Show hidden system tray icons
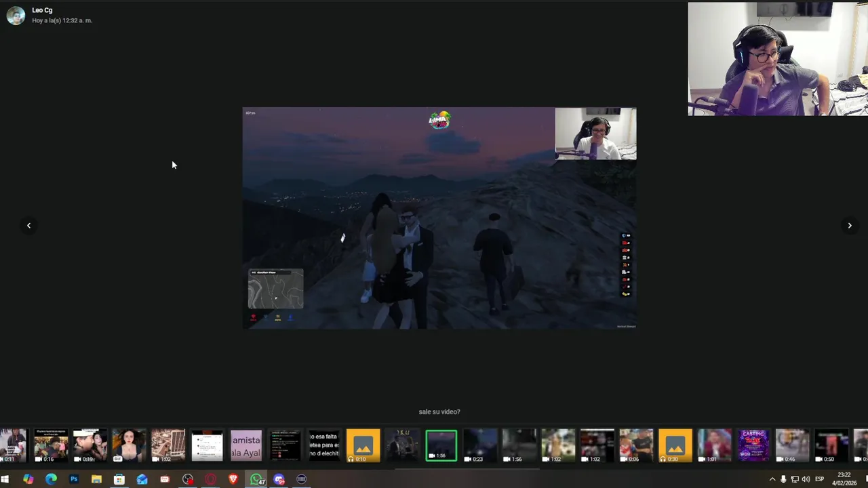Screen dimensions: 868x488 point(772,479)
